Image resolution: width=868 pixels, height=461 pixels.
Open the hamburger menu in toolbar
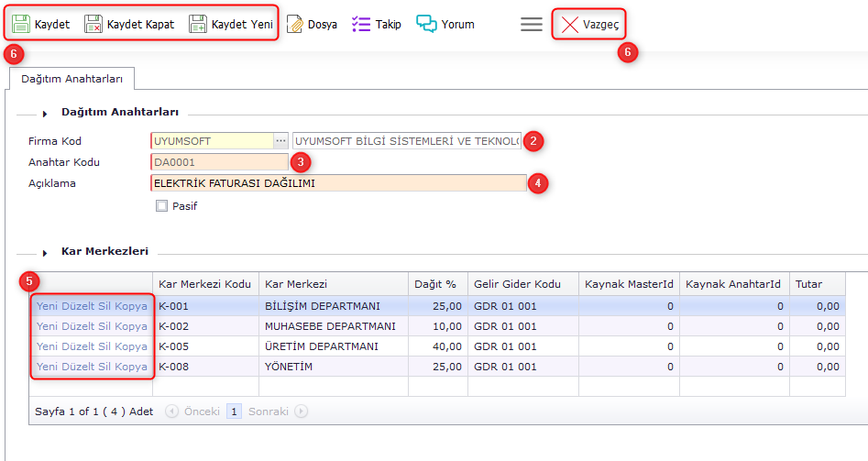tap(532, 25)
